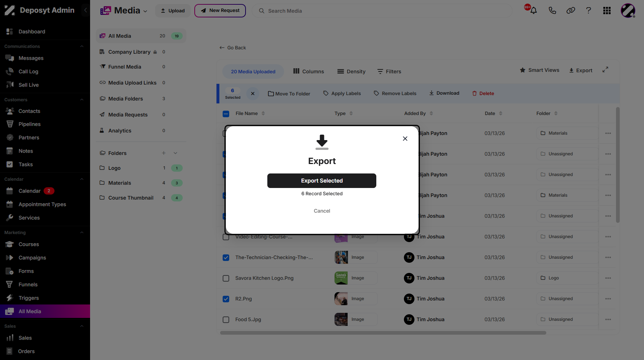
Task: Collapse the Communications sidebar section
Action: 82,46
